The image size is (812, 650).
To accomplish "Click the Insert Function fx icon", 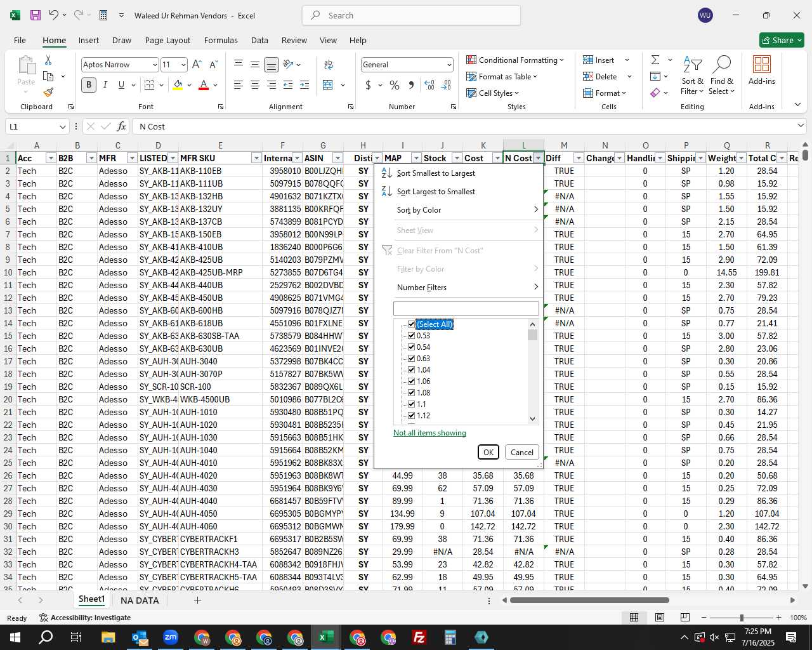I will (122, 126).
